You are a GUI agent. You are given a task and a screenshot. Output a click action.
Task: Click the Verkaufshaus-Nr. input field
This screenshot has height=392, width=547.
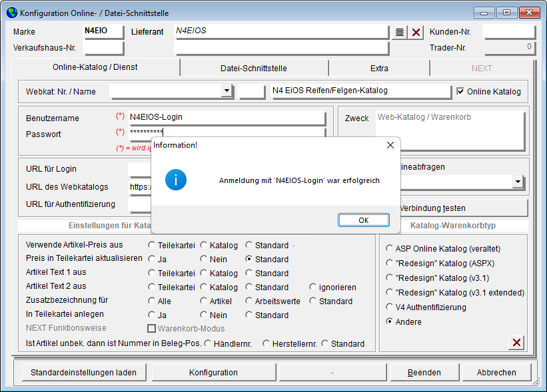pos(103,48)
